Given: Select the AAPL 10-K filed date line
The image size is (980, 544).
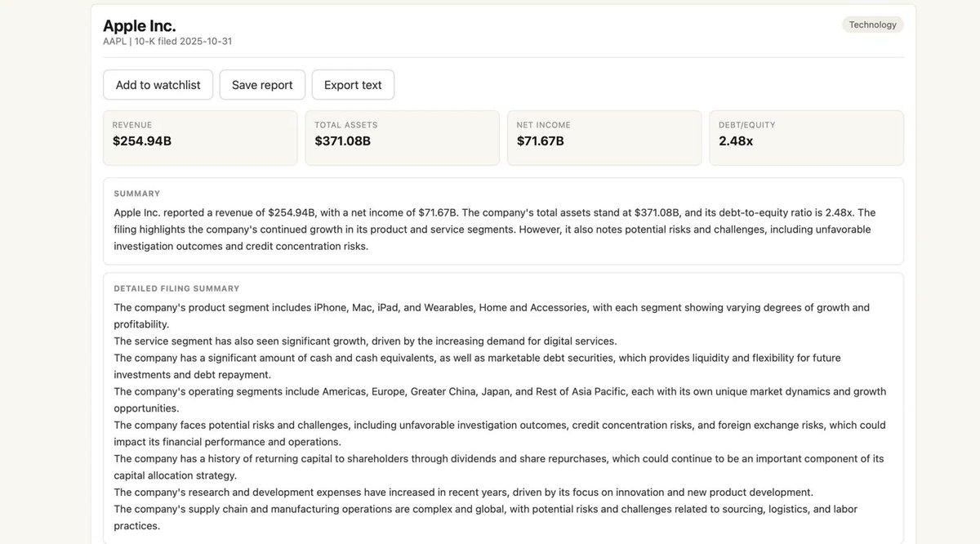Looking at the screenshot, I should 167,42.
